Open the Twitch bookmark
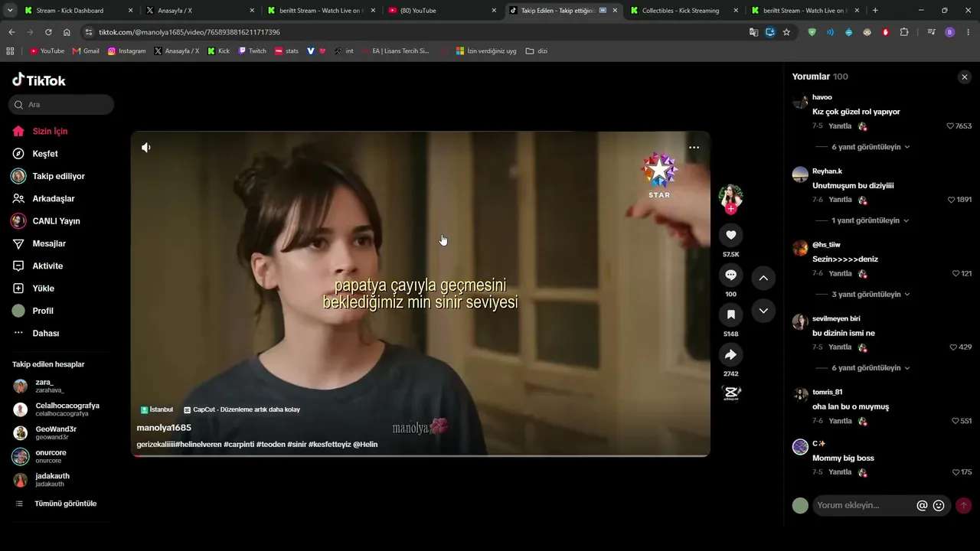980x551 pixels. point(253,51)
